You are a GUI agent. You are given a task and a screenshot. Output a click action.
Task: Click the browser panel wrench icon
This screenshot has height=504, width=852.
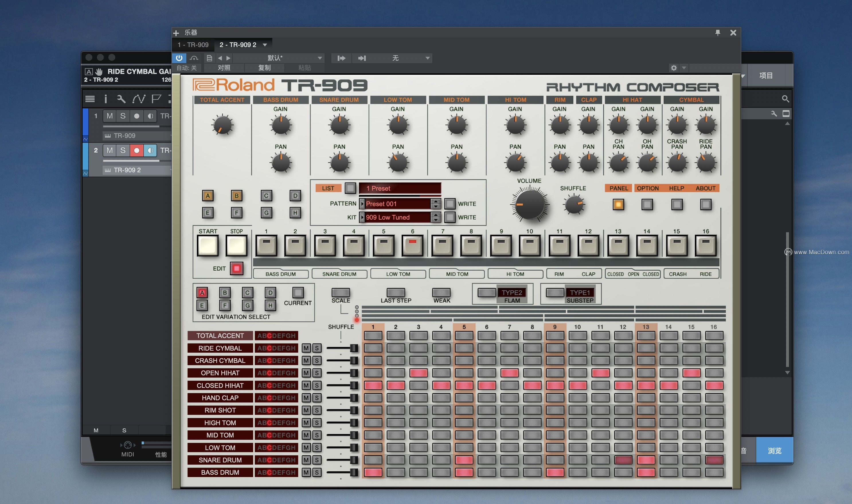(x=774, y=114)
